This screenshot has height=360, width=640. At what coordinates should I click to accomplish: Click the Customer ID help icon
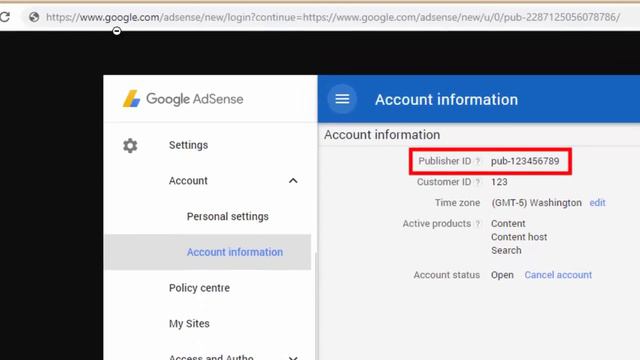(477, 182)
